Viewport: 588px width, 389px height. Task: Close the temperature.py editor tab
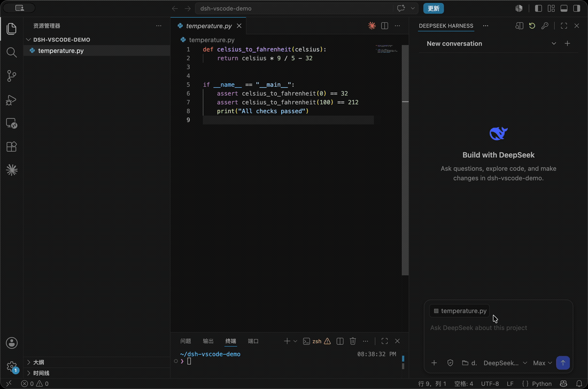click(239, 26)
